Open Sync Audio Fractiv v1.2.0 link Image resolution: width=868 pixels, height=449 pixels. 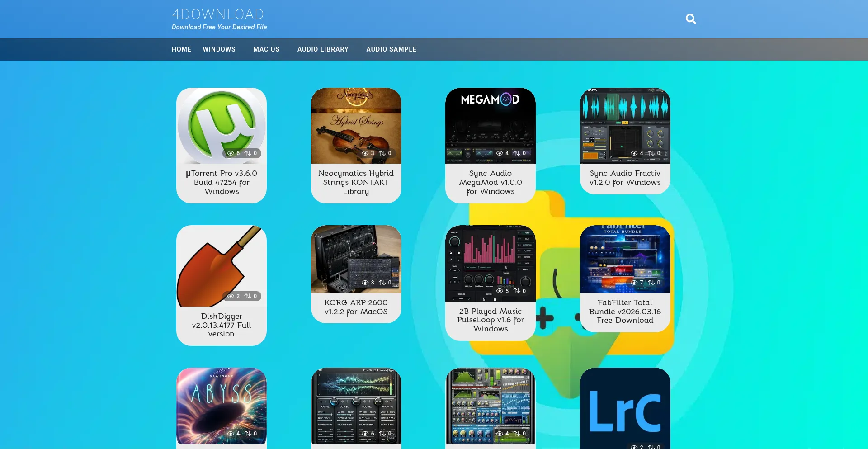(x=625, y=178)
